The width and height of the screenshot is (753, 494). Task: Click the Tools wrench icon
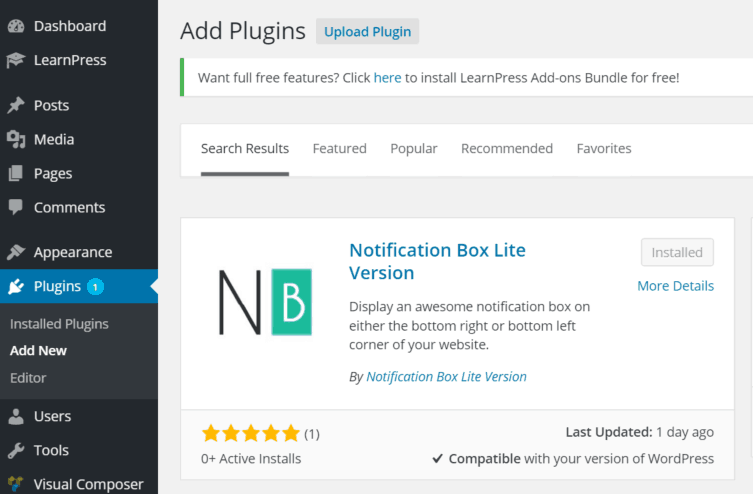click(x=16, y=450)
